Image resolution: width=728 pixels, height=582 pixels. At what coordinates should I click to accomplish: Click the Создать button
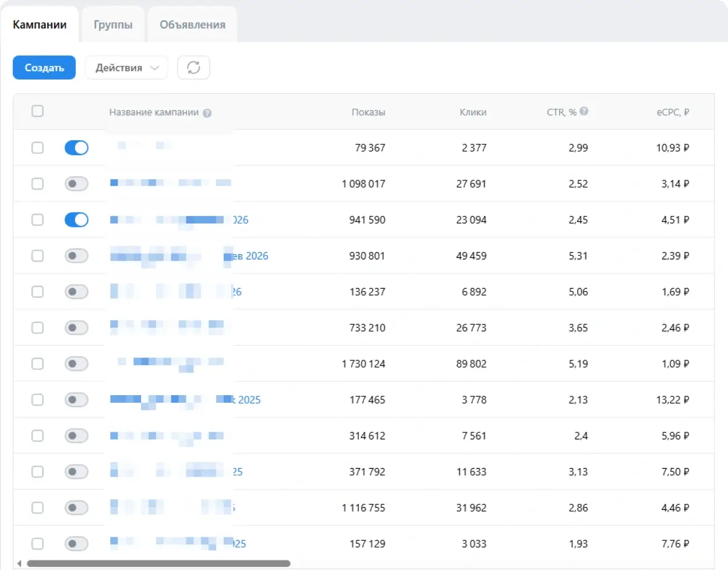(x=44, y=68)
